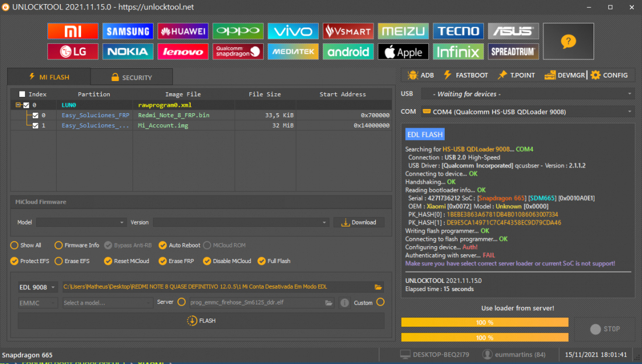This screenshot has height=364, width=642.
Task: Click the STOP button
Action: coord(605,329)
